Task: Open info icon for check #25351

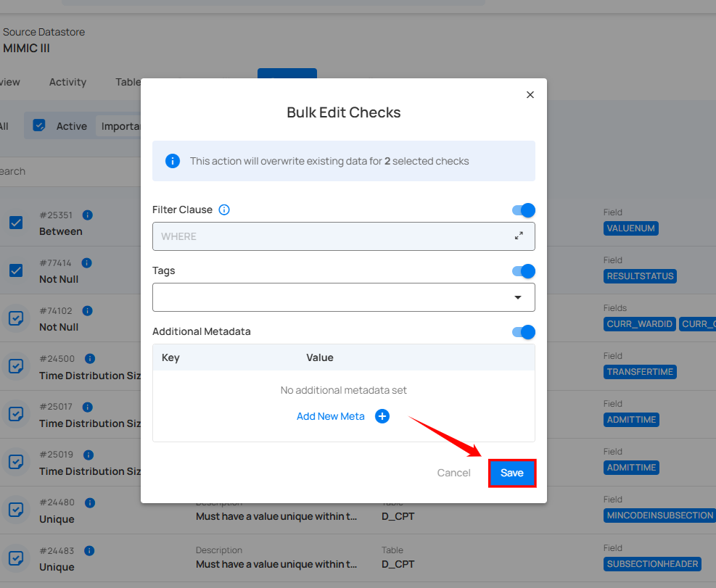Action: pos(87,215)
